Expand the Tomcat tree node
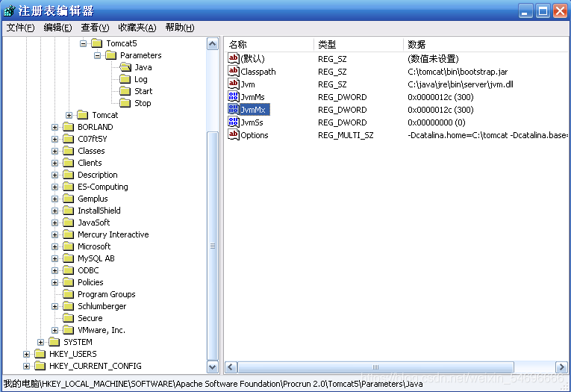Image resolution: width=571 pixels, height=392 pixels. 69,115
